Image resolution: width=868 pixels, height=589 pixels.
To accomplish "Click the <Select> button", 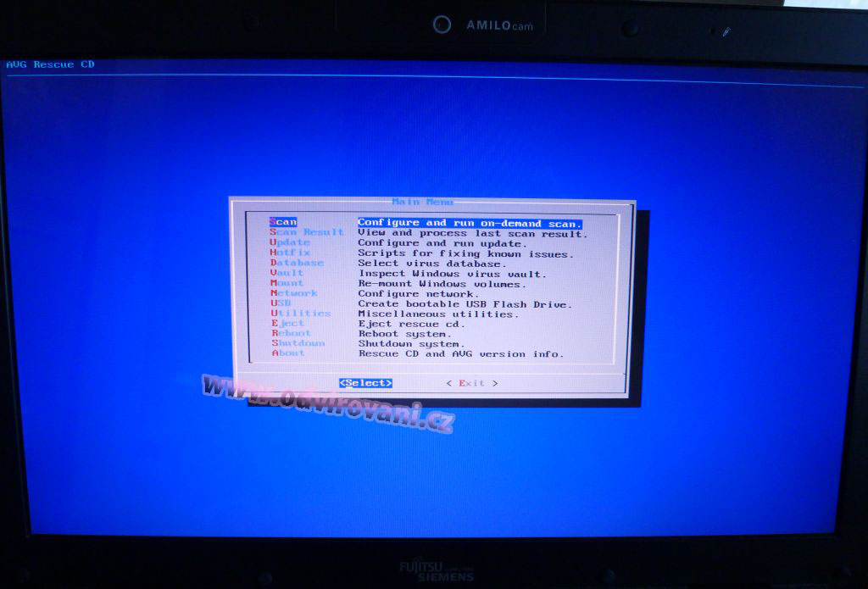I will pos(366,382).
